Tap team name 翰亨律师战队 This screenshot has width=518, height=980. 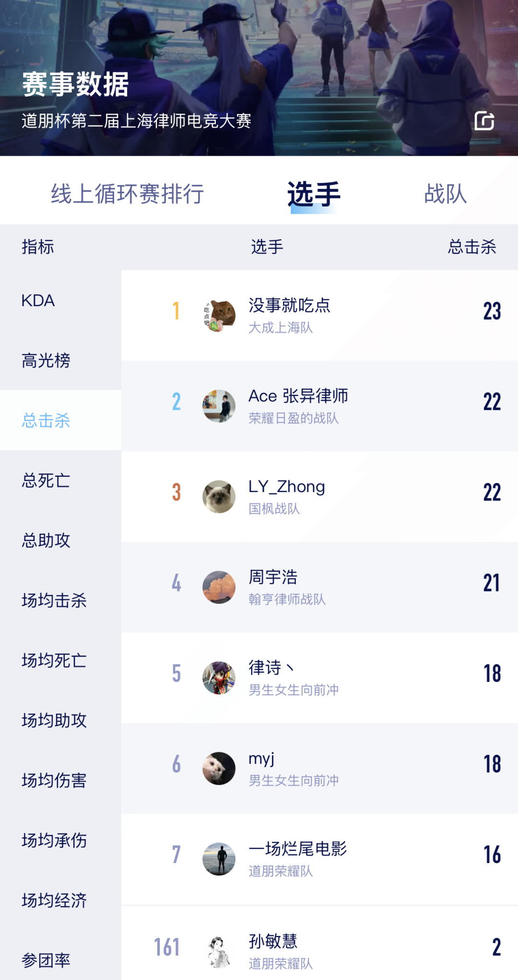pyautogui.click(x=287, y=600)
